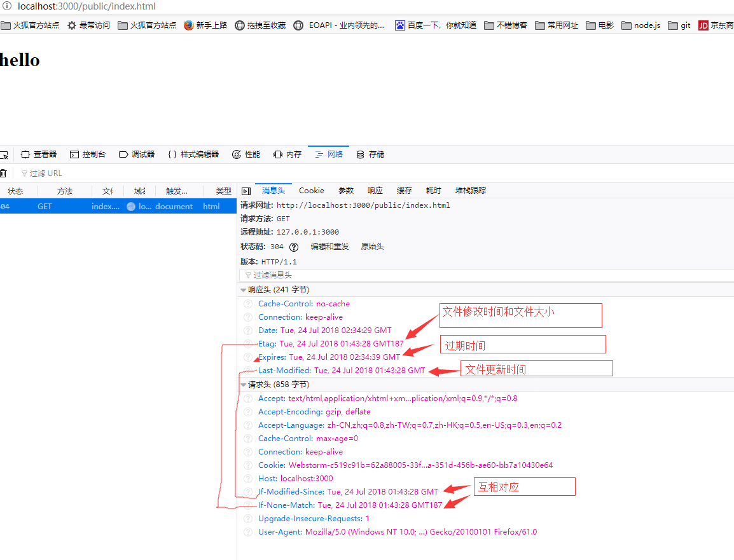Open the 常用网址 bookmark folder

tap(557, 25)
